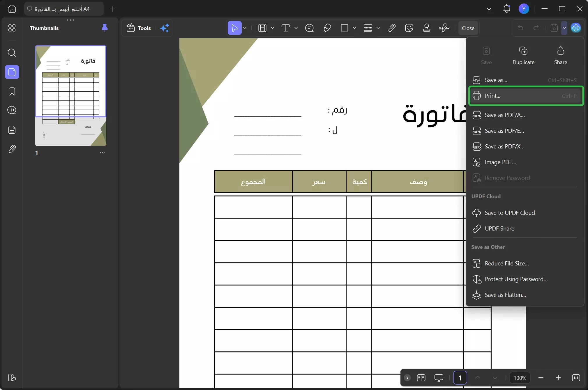
Task: Zoom in with plus button
Action: pos(558,378)
